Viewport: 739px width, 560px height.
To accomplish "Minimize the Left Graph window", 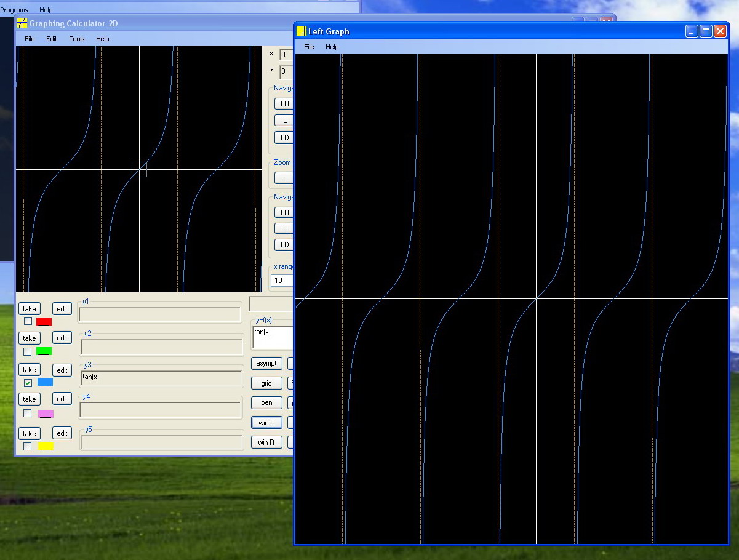I will pos(692,31).
